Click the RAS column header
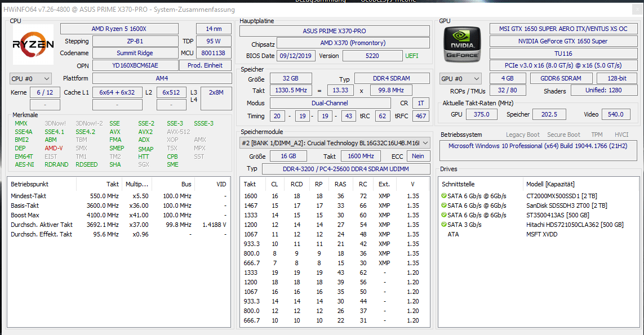644x335 pixels. (340, 184)
